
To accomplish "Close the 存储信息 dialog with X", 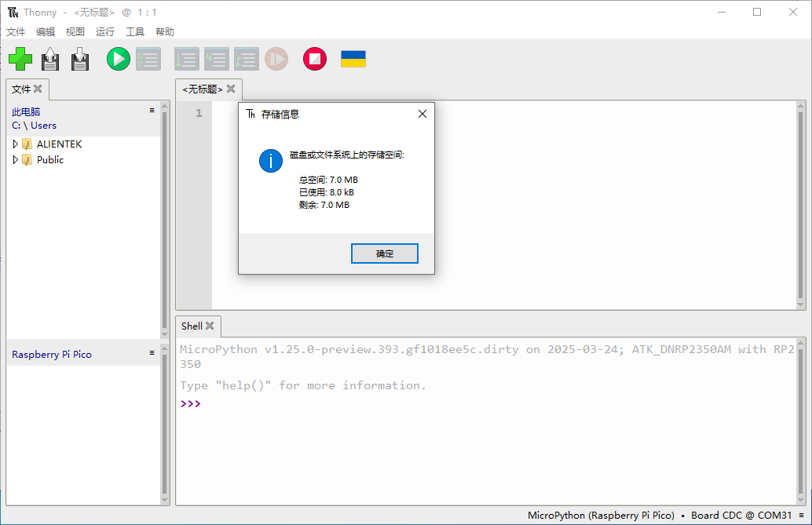I will [422, 114].
